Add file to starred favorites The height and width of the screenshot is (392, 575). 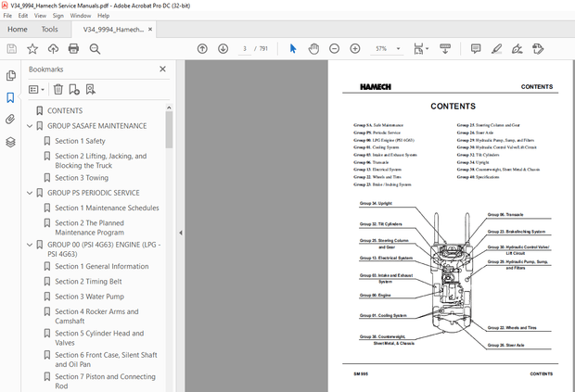[x=32, y=49]
